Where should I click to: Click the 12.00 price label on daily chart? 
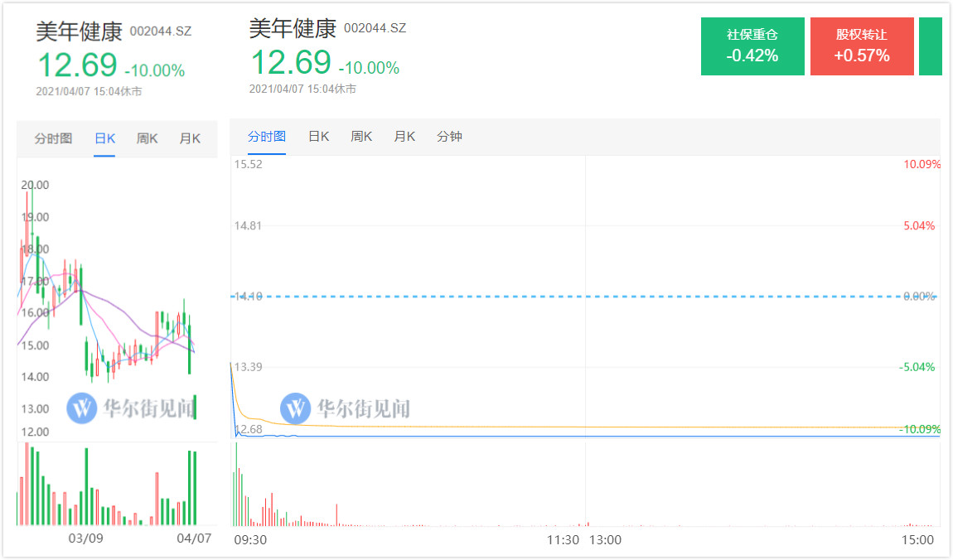coord(36,432)
